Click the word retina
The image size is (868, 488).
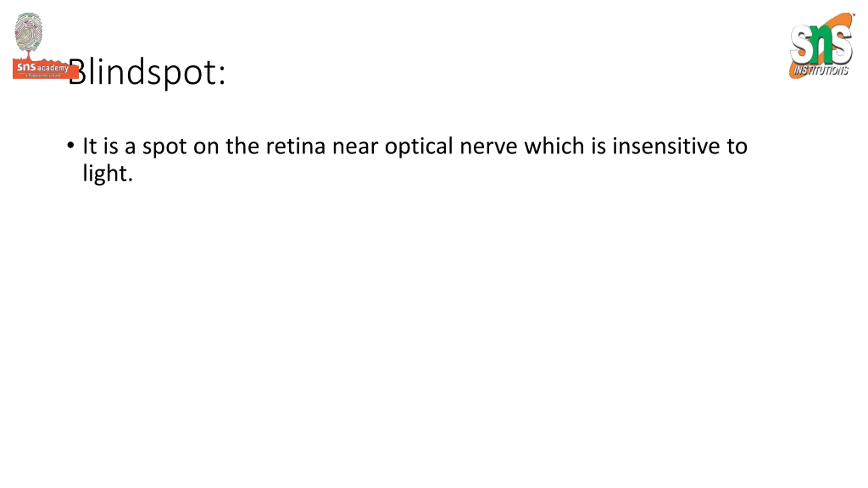(x=296, y=146)
